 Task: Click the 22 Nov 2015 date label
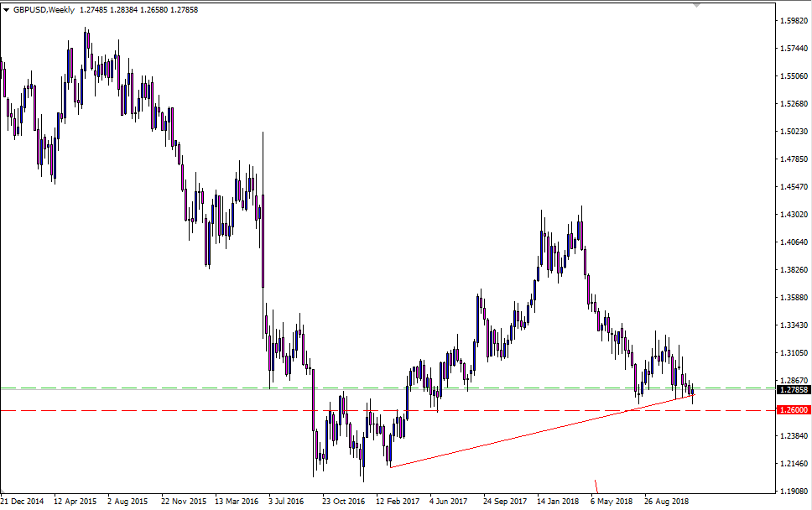pos(184,502)
